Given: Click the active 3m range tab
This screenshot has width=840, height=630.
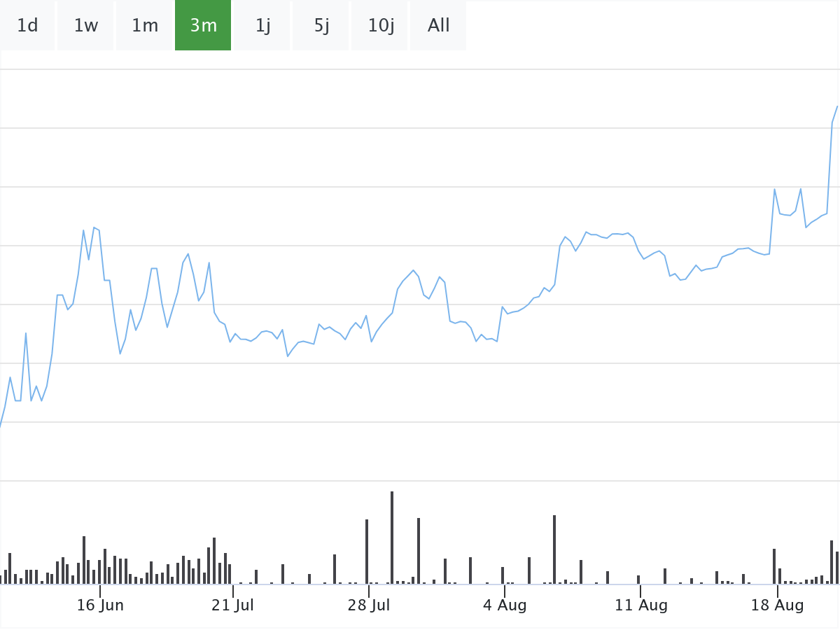Looking at the screenshot, I should point(203,26).
